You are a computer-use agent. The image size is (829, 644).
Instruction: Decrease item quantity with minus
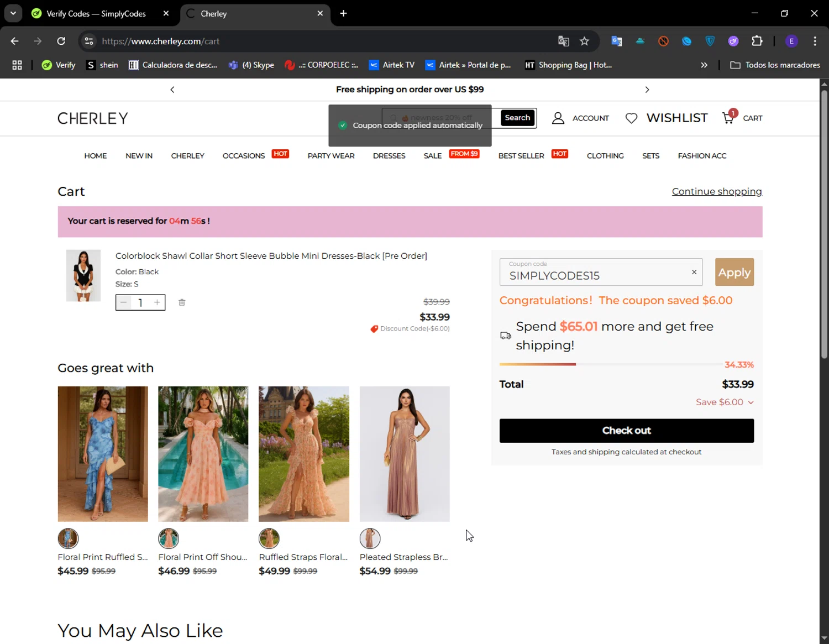coord(124,302)
